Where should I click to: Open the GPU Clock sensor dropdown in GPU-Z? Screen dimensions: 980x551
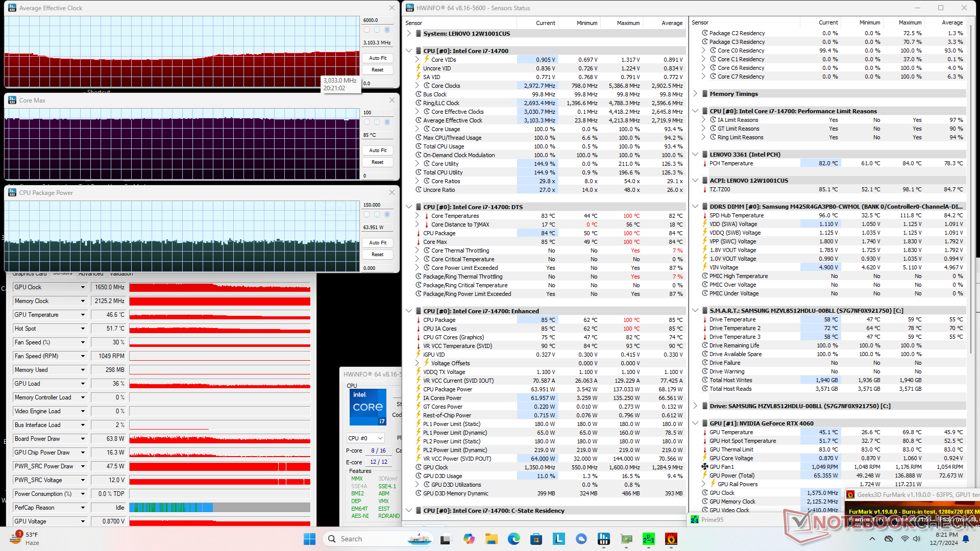point(83,287)
